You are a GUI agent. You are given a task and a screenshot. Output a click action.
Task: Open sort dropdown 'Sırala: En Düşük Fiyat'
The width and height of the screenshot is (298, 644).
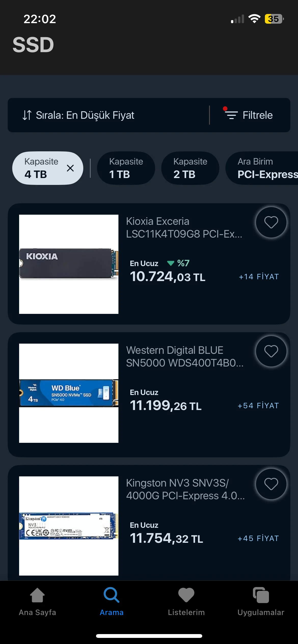pos(78,115)
